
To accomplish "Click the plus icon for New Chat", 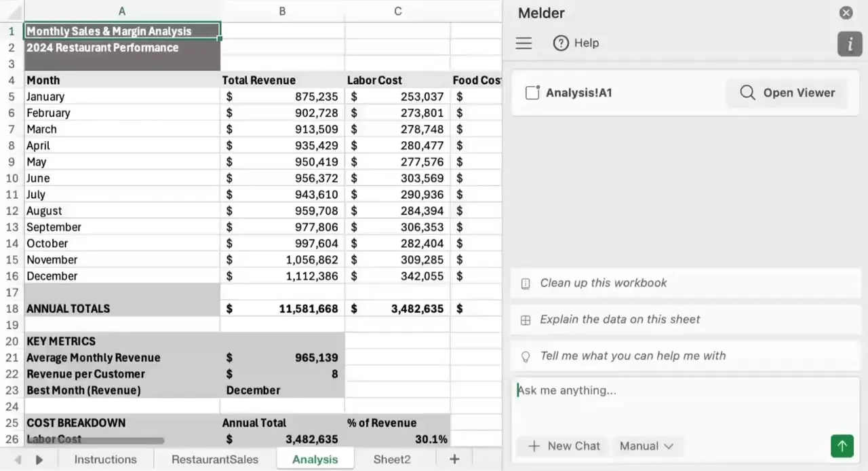I will pyautogui.click(x=534, y=446).
